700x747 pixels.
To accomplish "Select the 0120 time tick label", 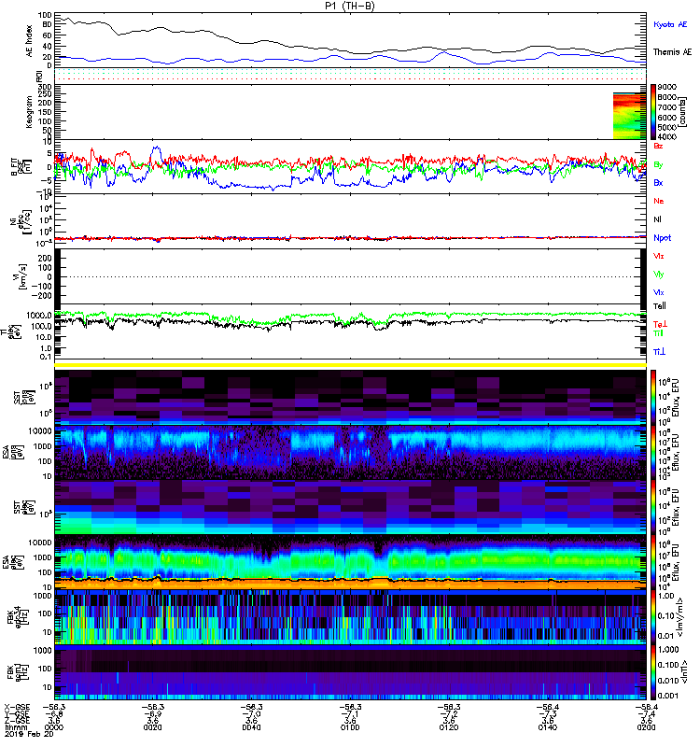I will click(449, 727).
